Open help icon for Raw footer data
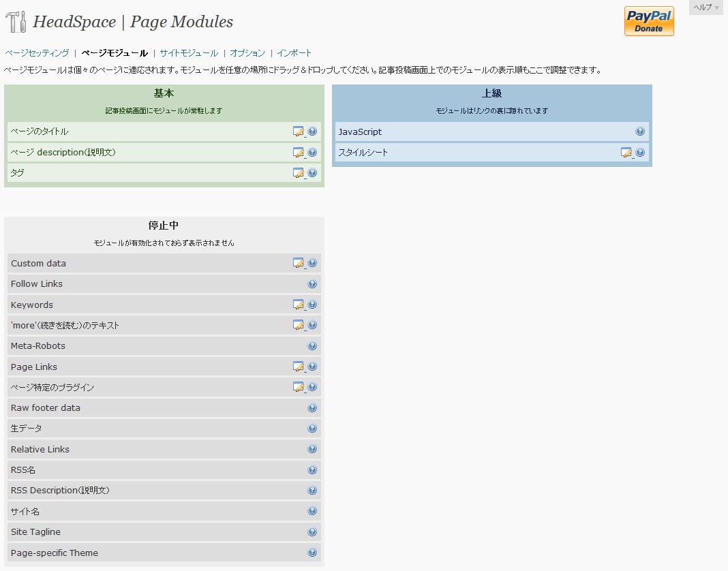 pyautogui.click(x=312, y=407)
